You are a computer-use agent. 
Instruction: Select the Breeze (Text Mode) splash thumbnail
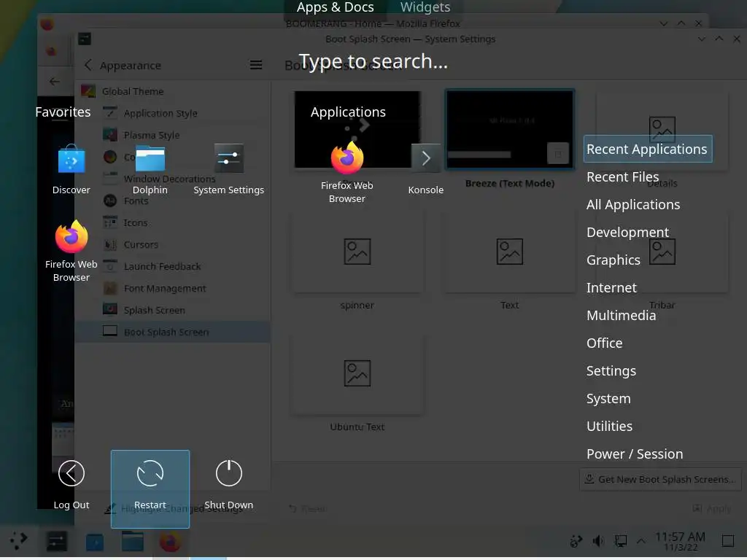pyautogui.click(x=509, y=130)
